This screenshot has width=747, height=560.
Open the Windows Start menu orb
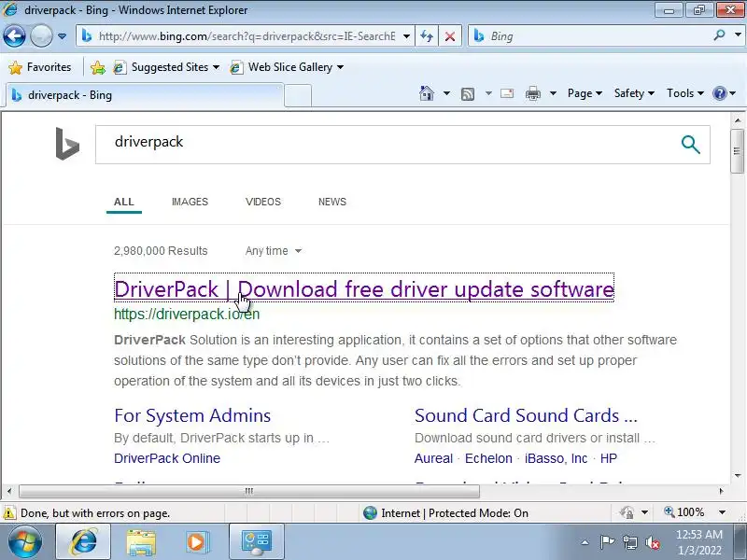point(24,541)
